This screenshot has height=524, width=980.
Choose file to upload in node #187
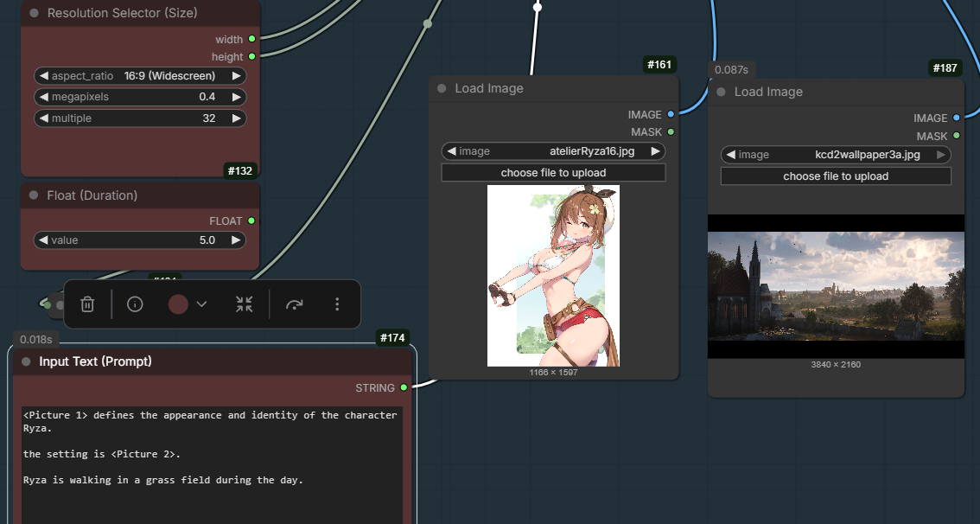click(x=836, y=176)
